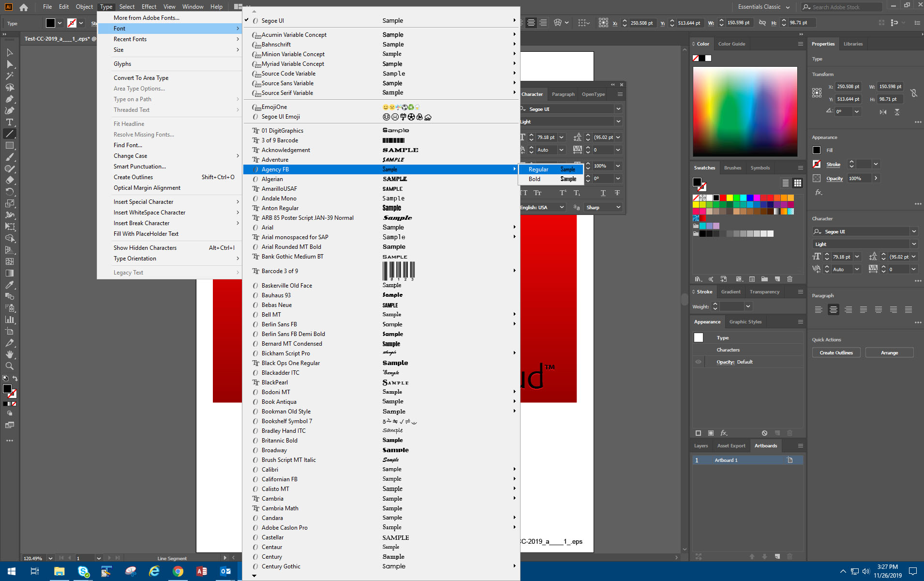Select Artboard 1 in the Artboards panel
The width and height of the screenshot is (924, 581).
(726, 460)
